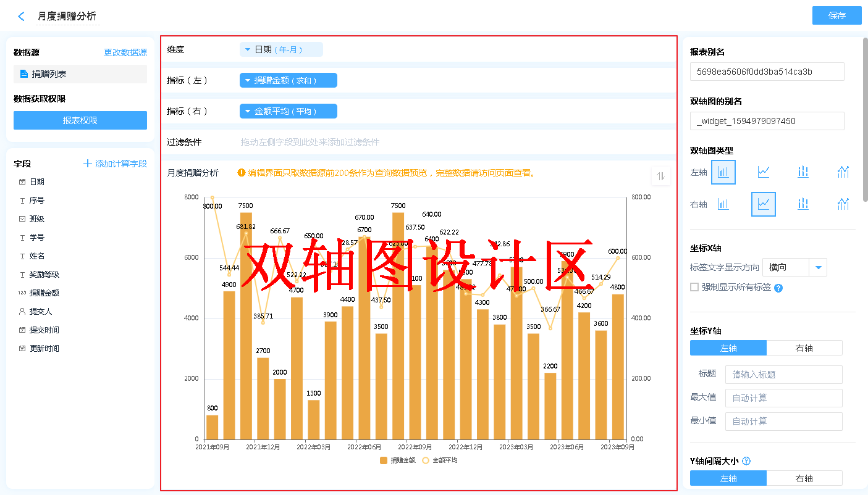Select line chart type for 左轴
The width and height of the screenshot is (868, 495).
tap(764, 172)
